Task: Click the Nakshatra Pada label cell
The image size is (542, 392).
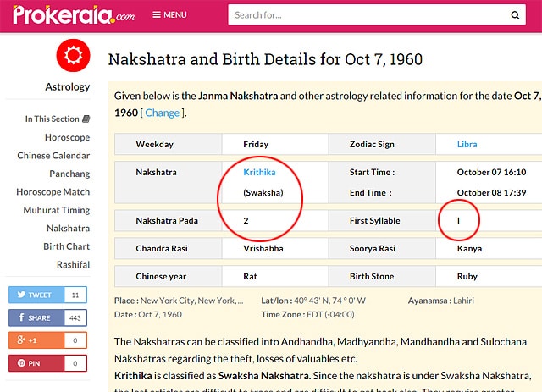Action: [169, 220]
